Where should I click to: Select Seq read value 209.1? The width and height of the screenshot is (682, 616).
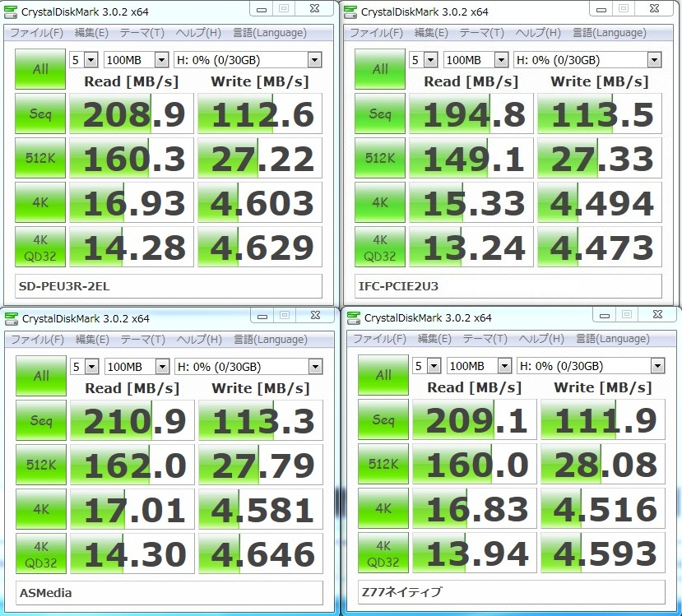475,419
